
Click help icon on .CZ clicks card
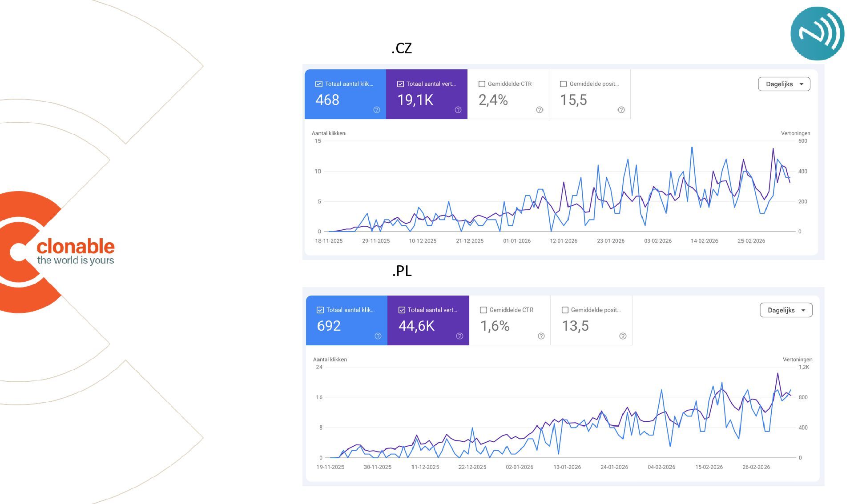377,110
